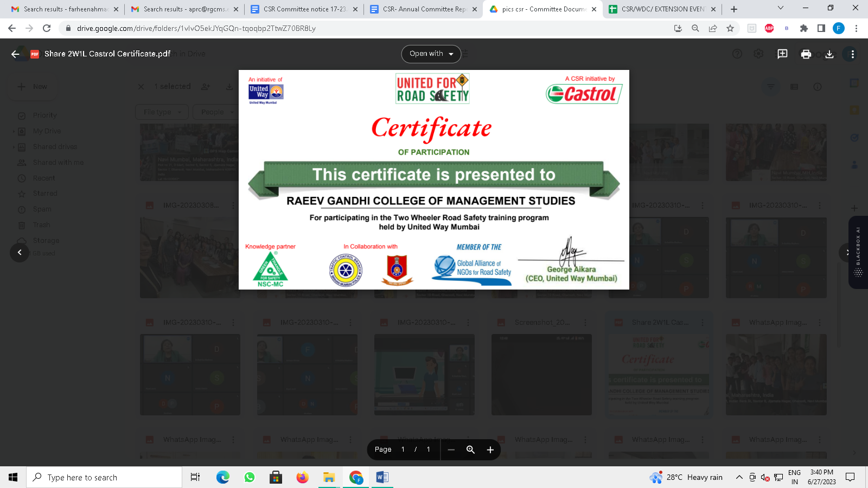Open the weather widget showing Heavy rain

tap(686, 477)
